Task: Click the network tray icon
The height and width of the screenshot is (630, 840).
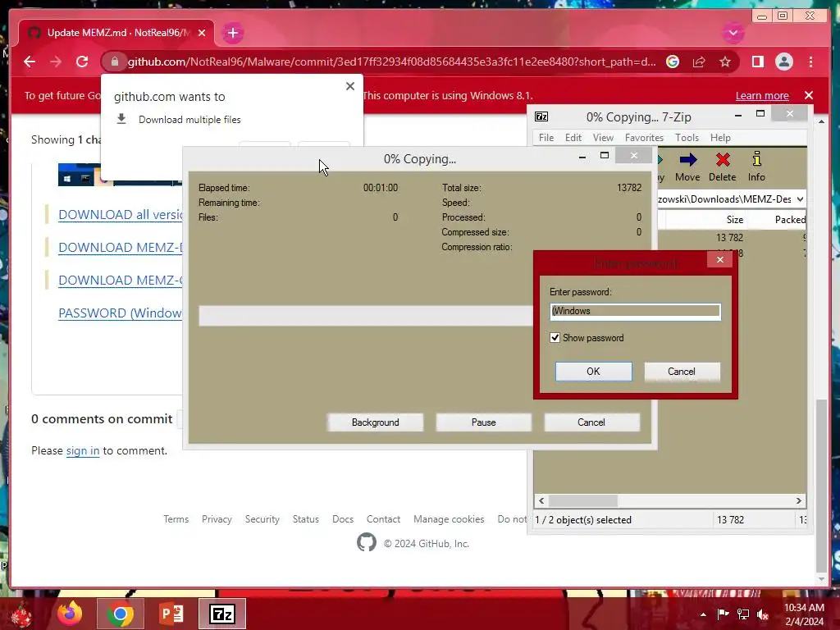Action: click(x=743, y=614)
